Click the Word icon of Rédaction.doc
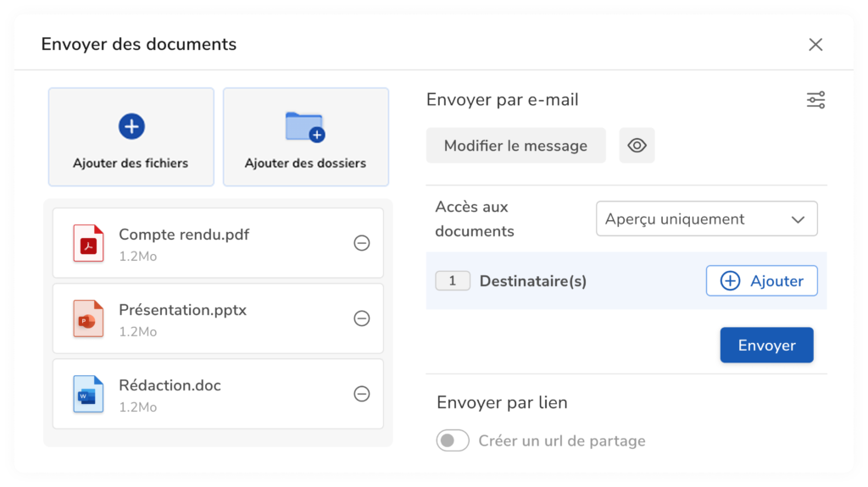 [88, 394]
